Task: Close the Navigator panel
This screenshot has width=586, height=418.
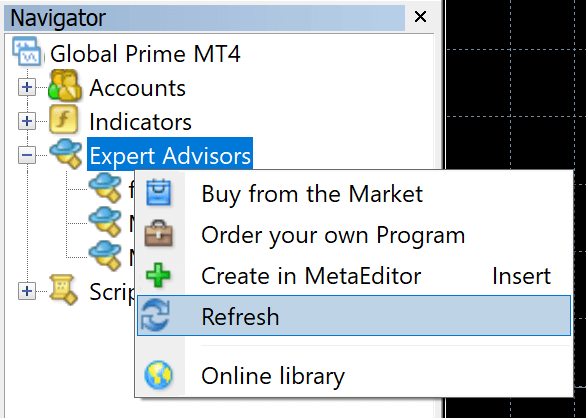Action: click(x=420, y=16)
